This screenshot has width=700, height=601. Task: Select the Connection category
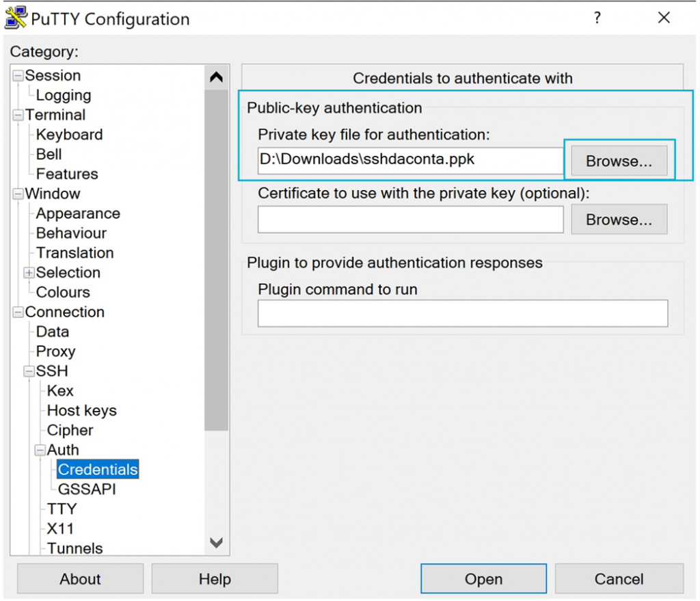coord(64,312)
